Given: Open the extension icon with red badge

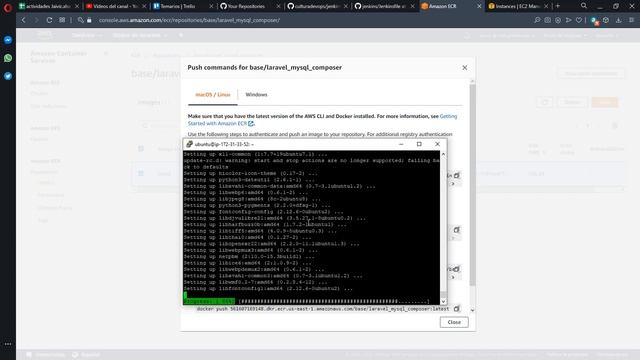Looking at the screenshot, I should (595, 21).
